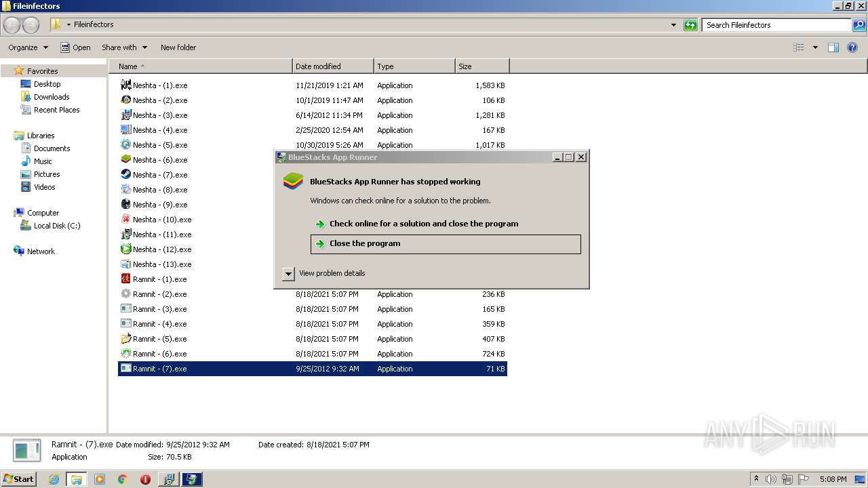868x488 pixels.
Task: Select the Ramnit - (2).exe gear icon
Action: (x=125, y=293)
